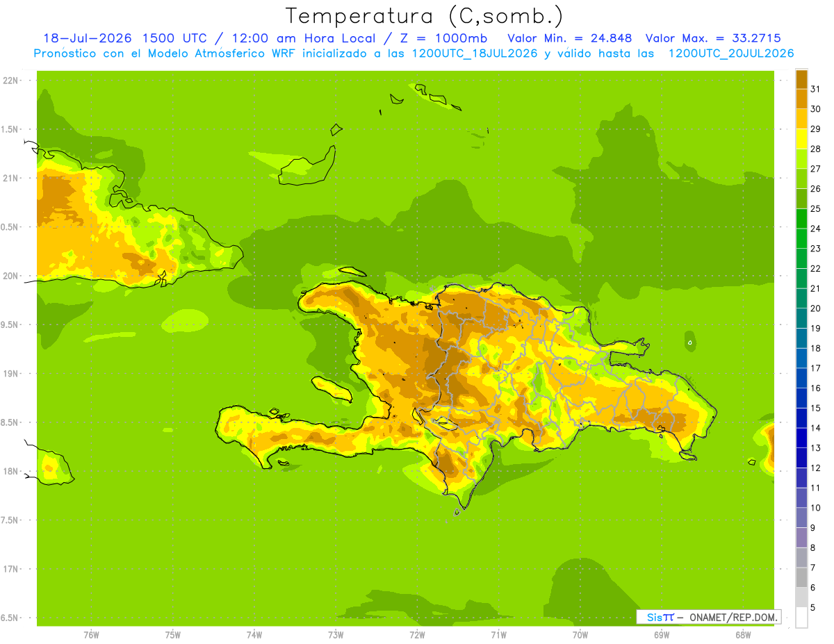834x644 pixels.
Task: Click the blue legend band between 15 and 16
Action: pyautogui.click(x=801, y=397)
